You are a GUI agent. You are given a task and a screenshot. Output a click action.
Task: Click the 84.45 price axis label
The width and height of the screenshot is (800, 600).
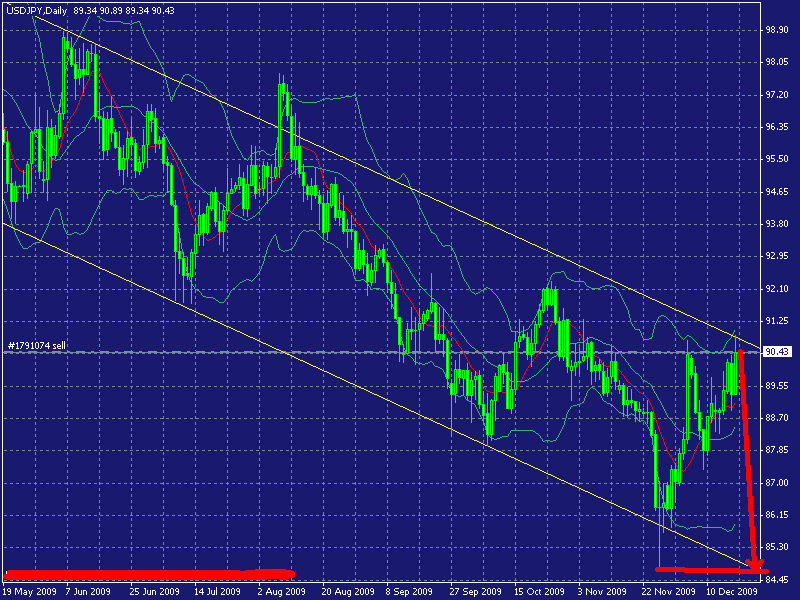coord(777,580)
